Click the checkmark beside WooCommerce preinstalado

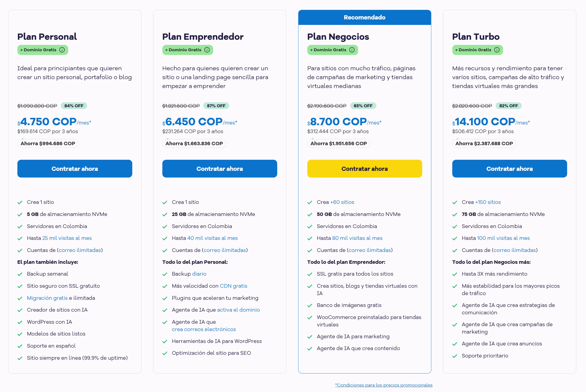click(x=310, y=317)
